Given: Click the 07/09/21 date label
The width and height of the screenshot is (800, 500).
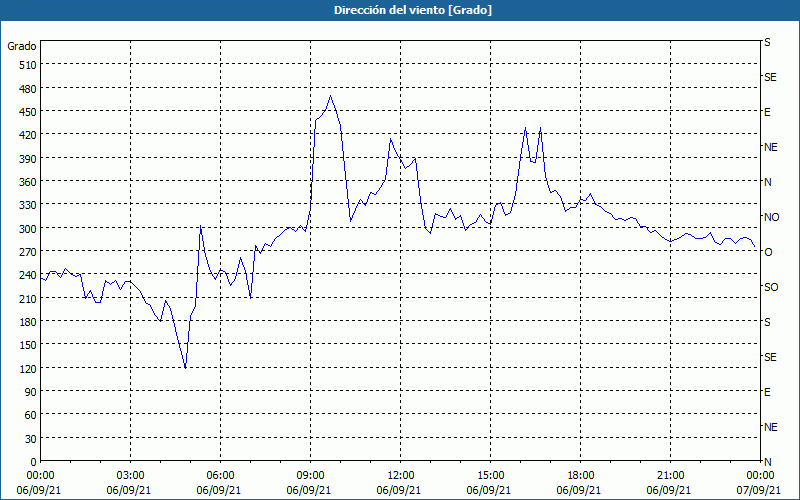Looking at the screenshot, I should coord(760,490).
